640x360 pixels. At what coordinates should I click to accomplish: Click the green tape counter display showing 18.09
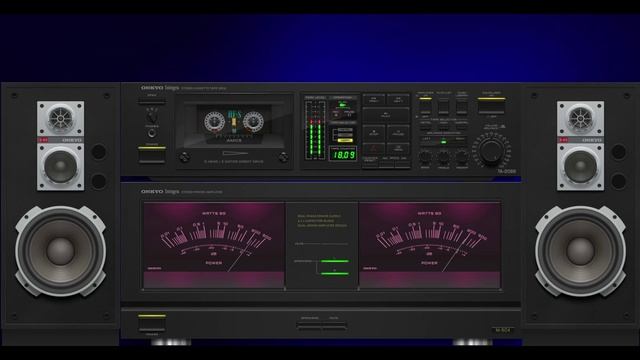(343, 155)
